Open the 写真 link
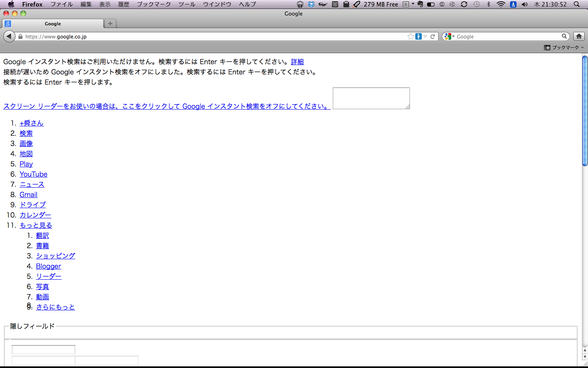588x368 pixels. [42, 287]
